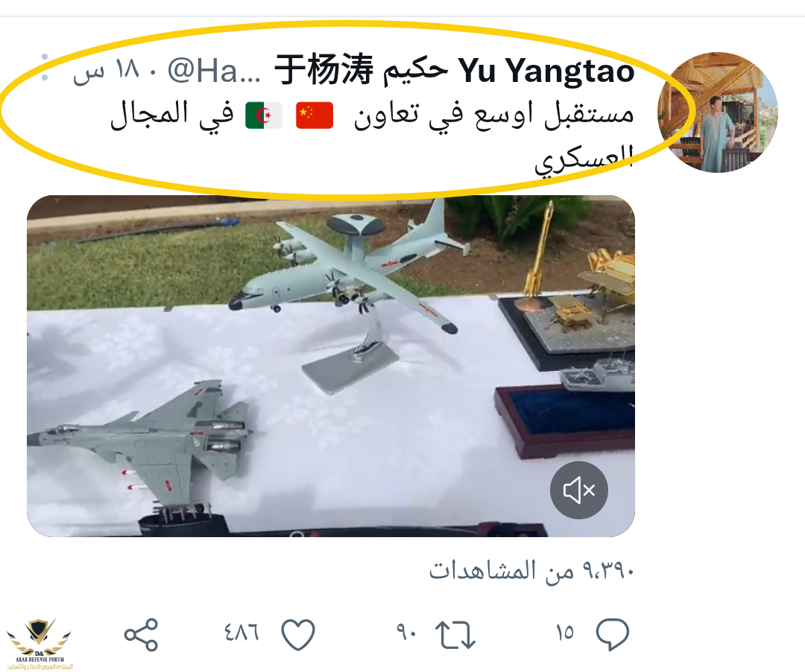
Task: Click the likes count number 486
Action: coord(241,633)
